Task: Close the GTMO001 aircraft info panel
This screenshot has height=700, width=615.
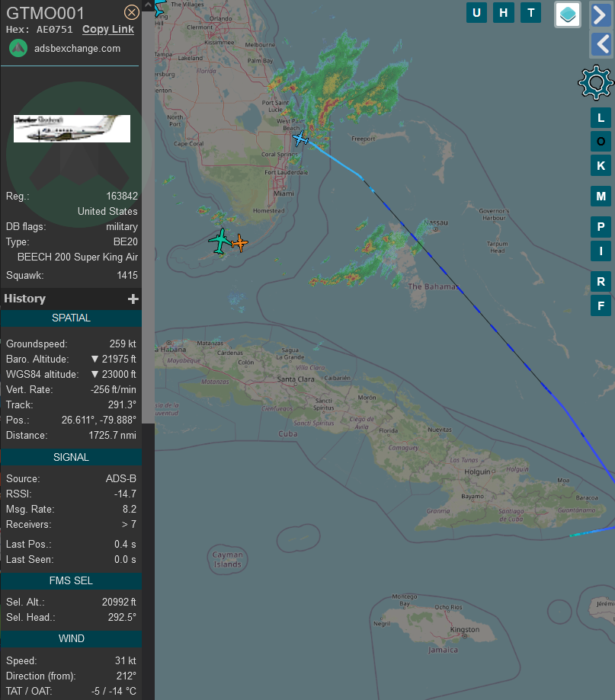Action: point(131,12)
